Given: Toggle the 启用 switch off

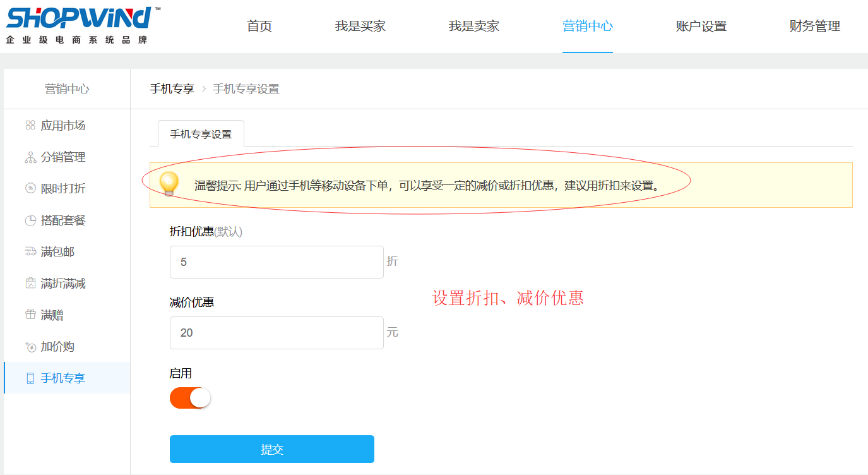Looking at the screenshot, I should coord(190,398).
